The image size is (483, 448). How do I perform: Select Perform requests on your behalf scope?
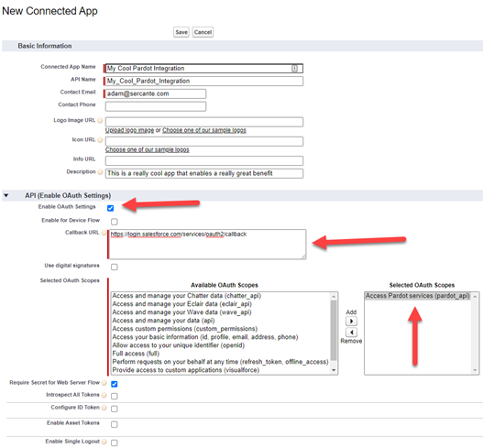click(220, 362)
